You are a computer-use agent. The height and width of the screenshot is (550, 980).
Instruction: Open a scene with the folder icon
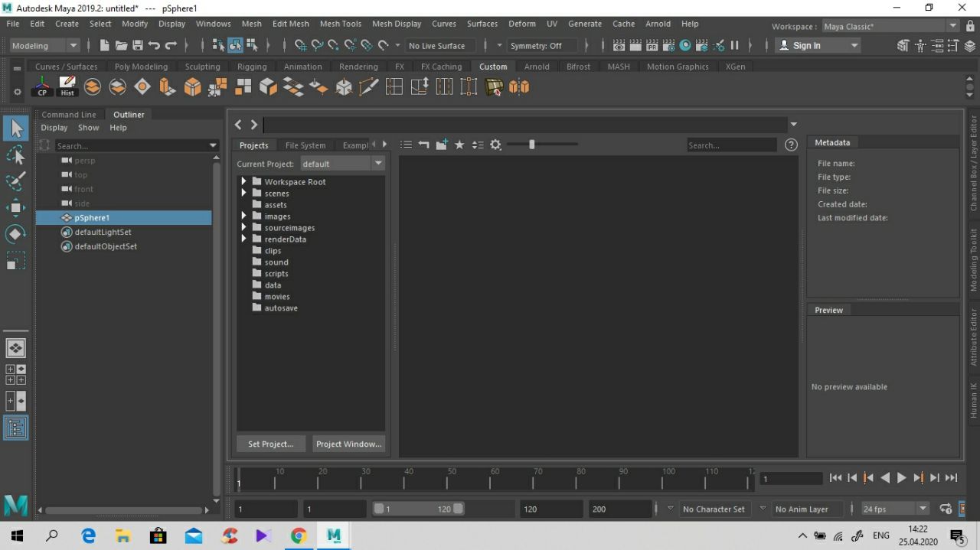coord(121,45)
